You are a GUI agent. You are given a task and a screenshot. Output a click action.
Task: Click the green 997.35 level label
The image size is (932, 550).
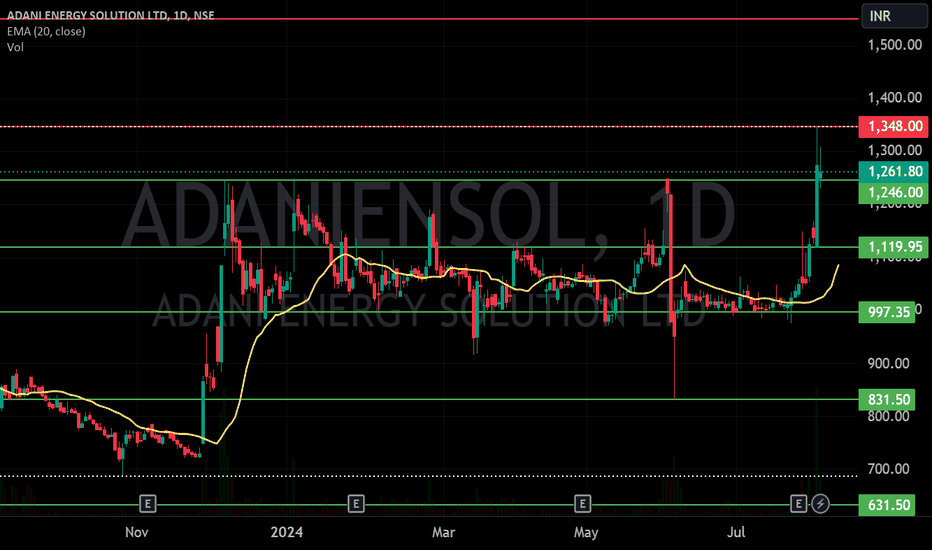[x=887, y=312]
